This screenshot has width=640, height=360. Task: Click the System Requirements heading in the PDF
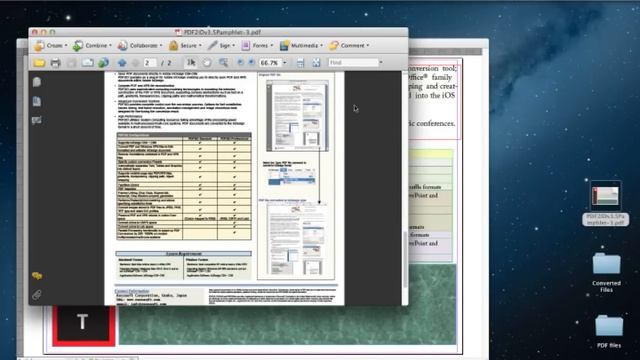pos(183,253)
